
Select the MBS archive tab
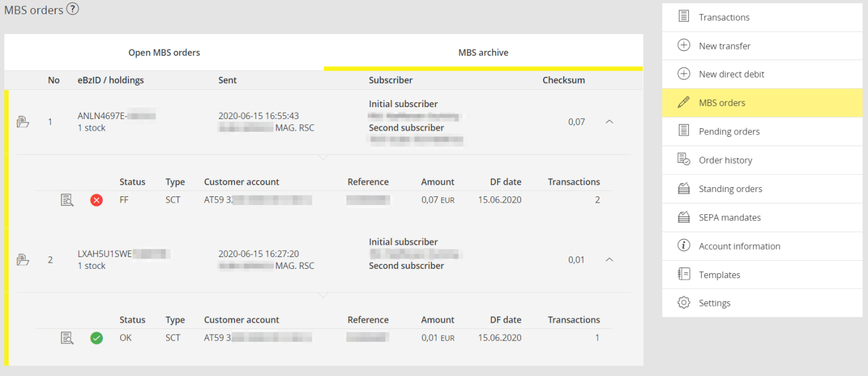483,53
